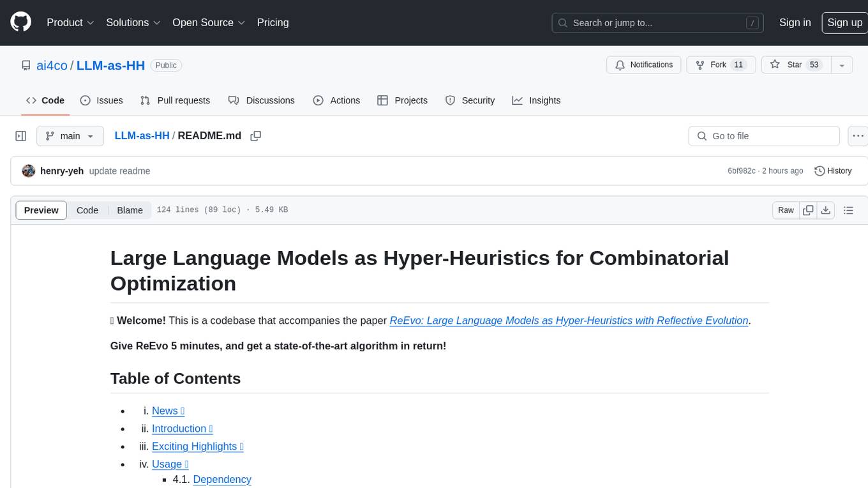Switch to the Pull requests tab

[175, 100]
